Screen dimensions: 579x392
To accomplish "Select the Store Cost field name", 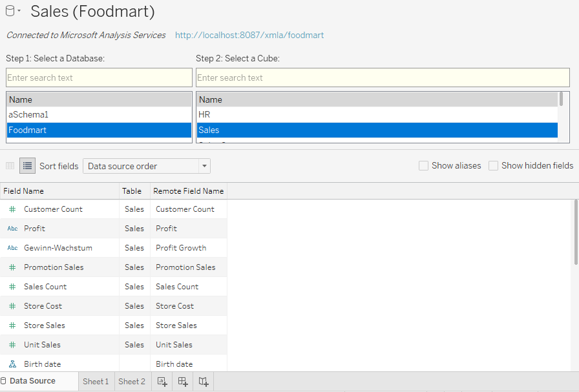I will tap(43, 306).
